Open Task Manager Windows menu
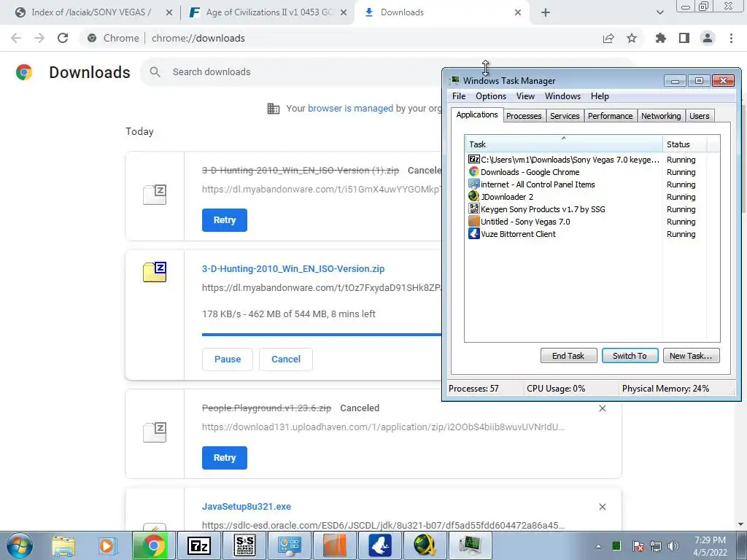747x560 pixels. point(562,96)
